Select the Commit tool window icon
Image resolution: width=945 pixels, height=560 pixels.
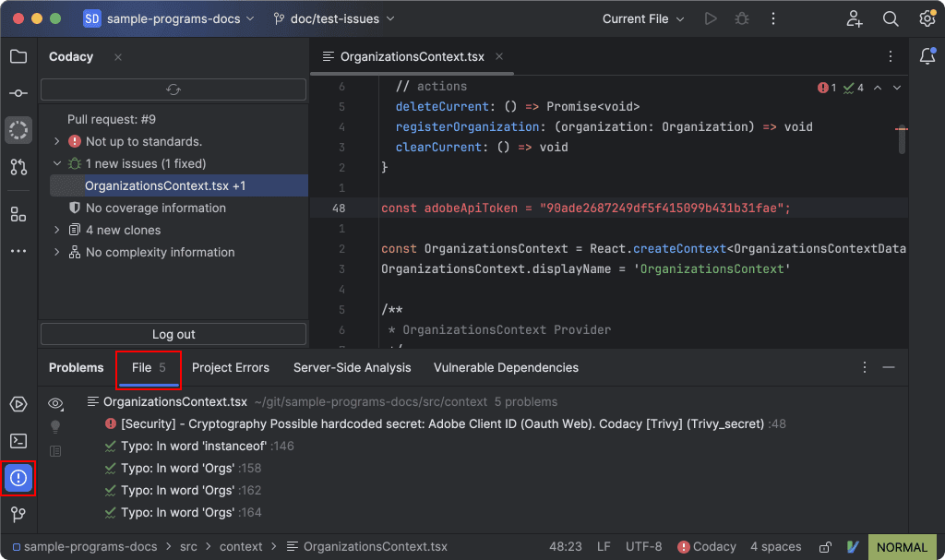click(x=18, y=92)
